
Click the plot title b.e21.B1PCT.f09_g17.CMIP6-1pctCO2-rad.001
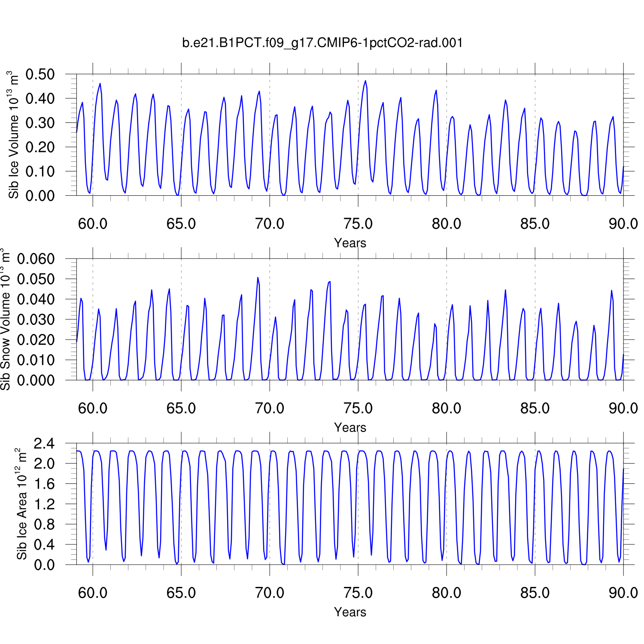[x=322, y=43]
